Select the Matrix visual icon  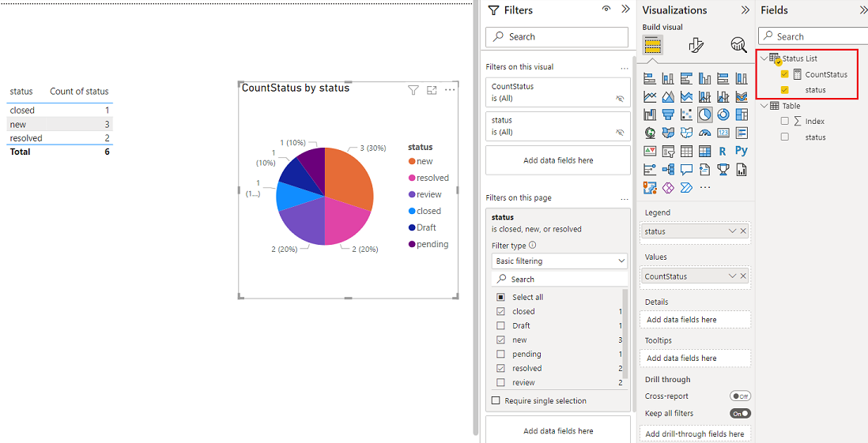coord(704,151)
